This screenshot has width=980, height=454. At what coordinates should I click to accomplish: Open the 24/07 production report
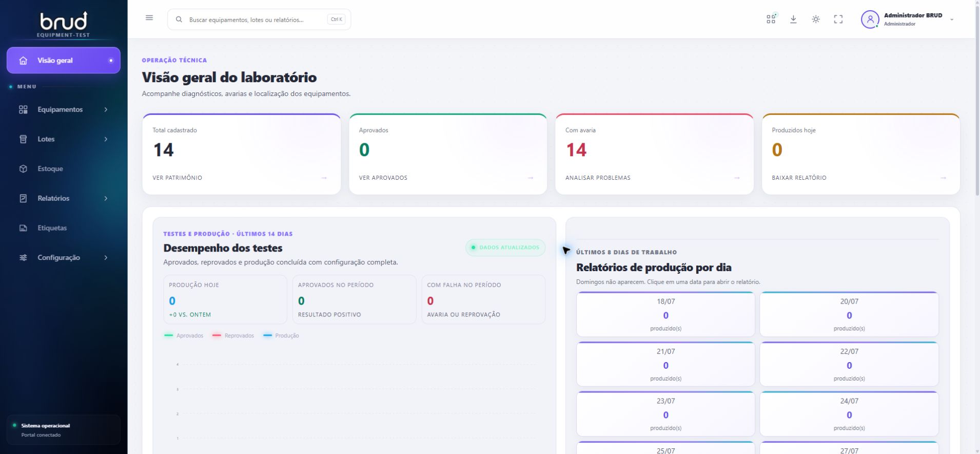[x=849, y=414]
